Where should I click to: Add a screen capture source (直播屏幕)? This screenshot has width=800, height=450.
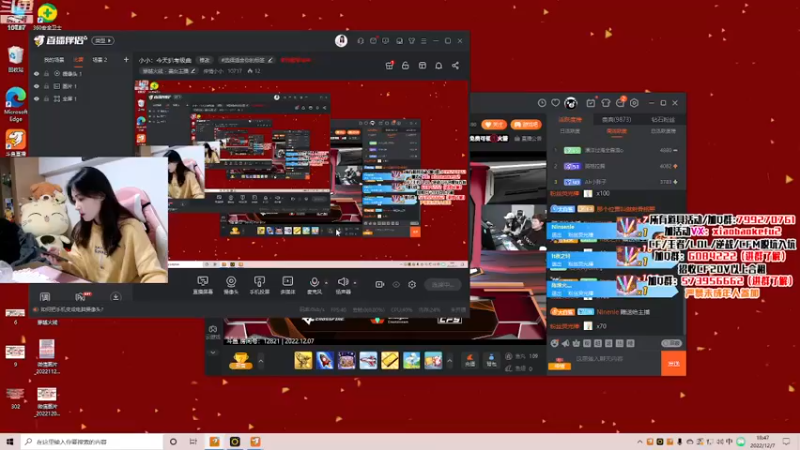click(203, 285)
